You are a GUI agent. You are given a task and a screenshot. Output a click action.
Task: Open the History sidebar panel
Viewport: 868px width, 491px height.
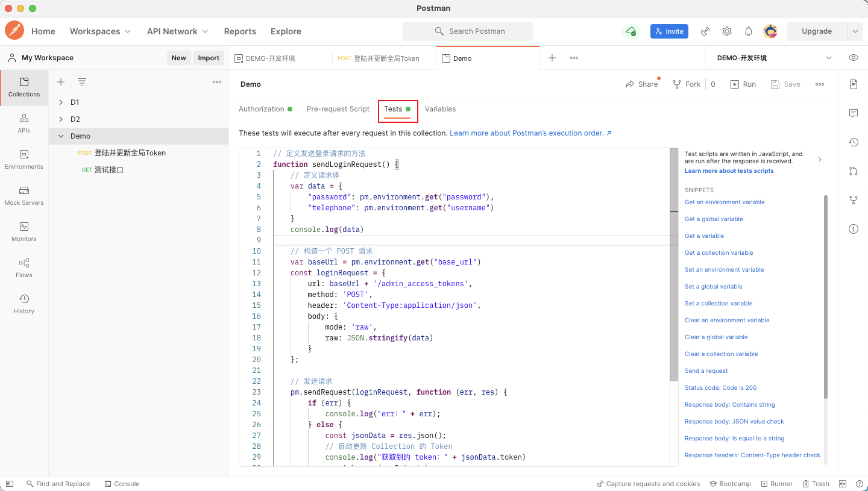pyautogui.click(x=24, y=304)
